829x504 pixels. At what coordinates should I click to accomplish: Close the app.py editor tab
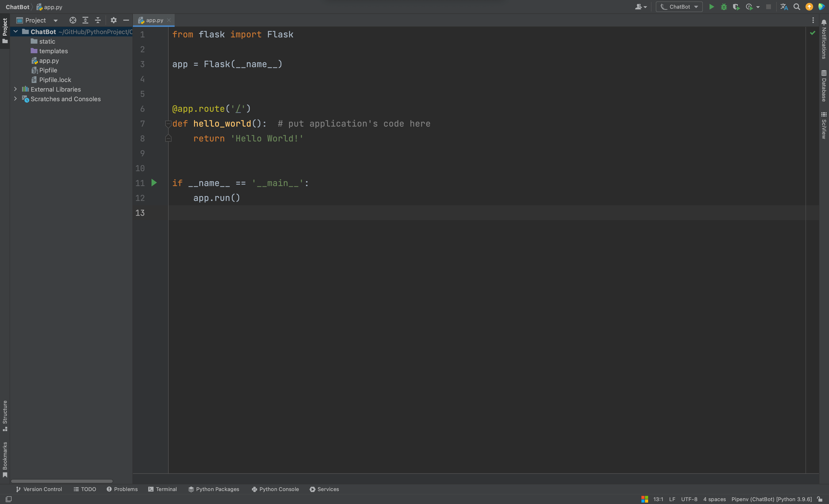pyautogui.click(x=169, y=20)
